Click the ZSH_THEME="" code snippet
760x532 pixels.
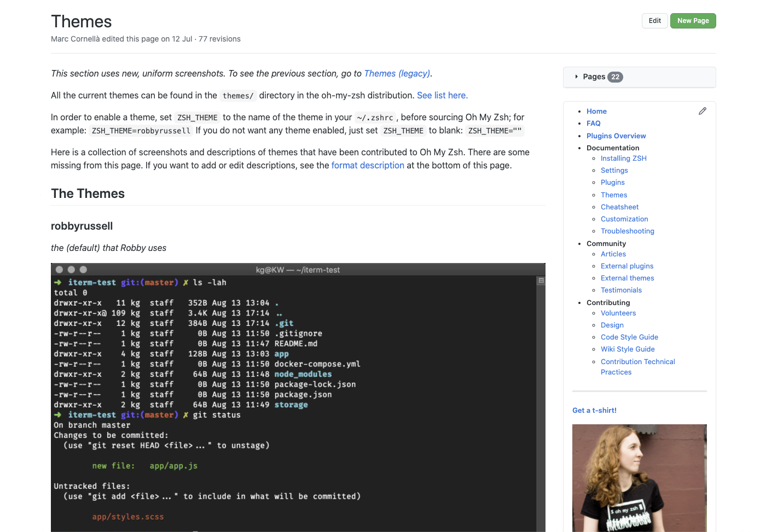(x=495, y=131)
